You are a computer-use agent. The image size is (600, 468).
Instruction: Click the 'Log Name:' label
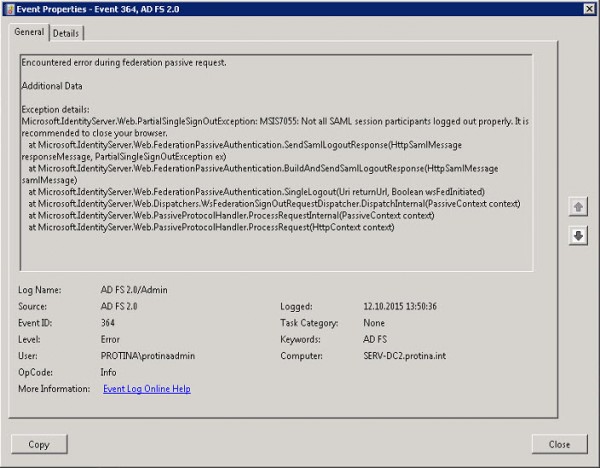[x=39, y=290]
